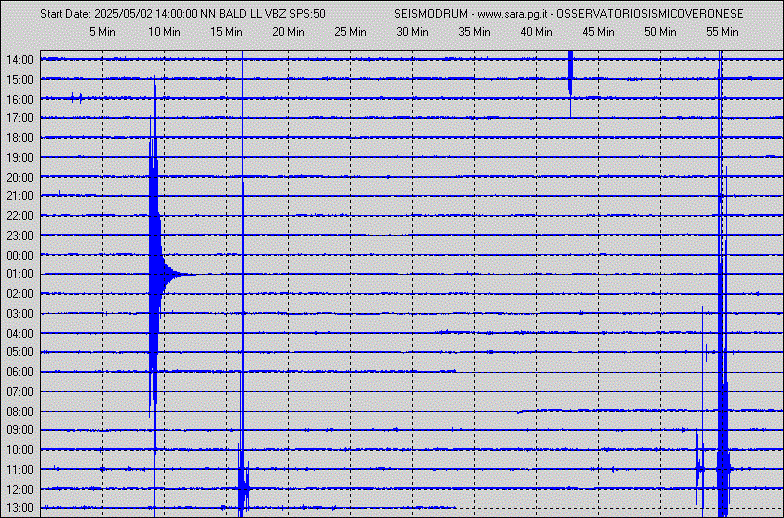
Task: Click the event burst on the 11:00 trace near 53 minutes
Action: [x=700, y=468]
